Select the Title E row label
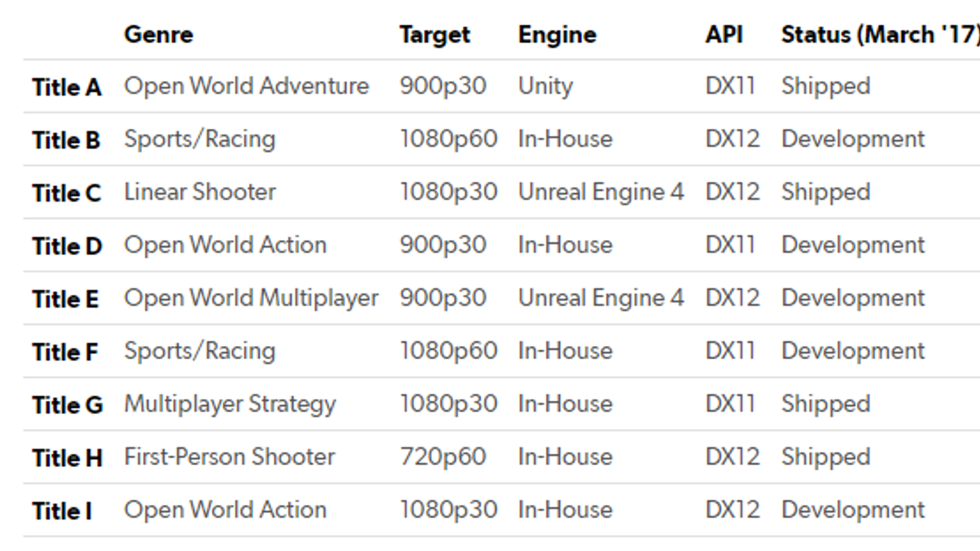This screenshot has height=551, width=980. click(x=66, y=299)
